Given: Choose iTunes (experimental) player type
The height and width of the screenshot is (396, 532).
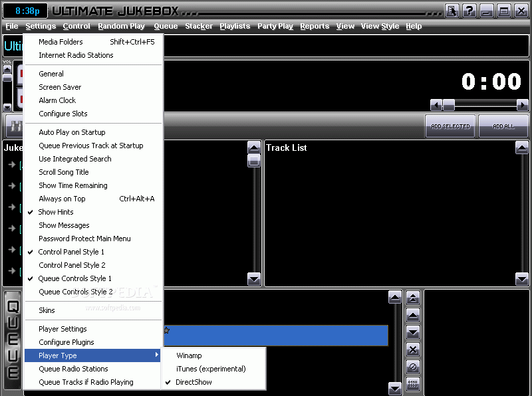Looking at the screenshot, I should coord(211,369).
